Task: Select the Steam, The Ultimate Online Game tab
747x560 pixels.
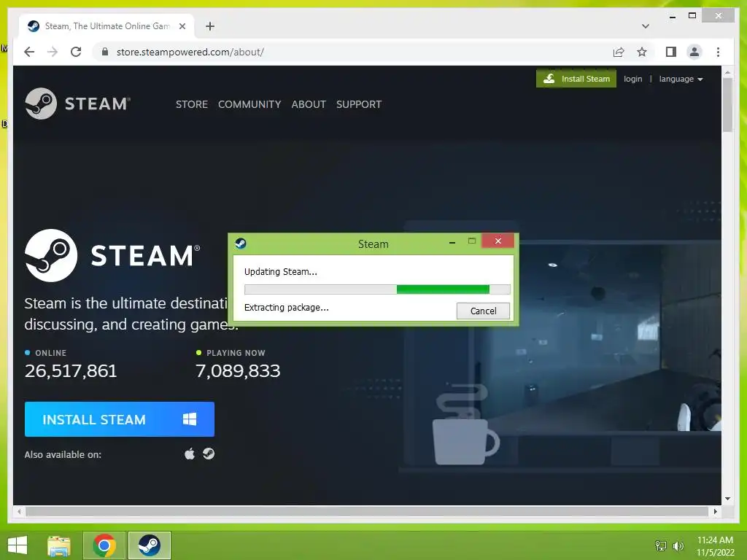Action: click(107, 26)
